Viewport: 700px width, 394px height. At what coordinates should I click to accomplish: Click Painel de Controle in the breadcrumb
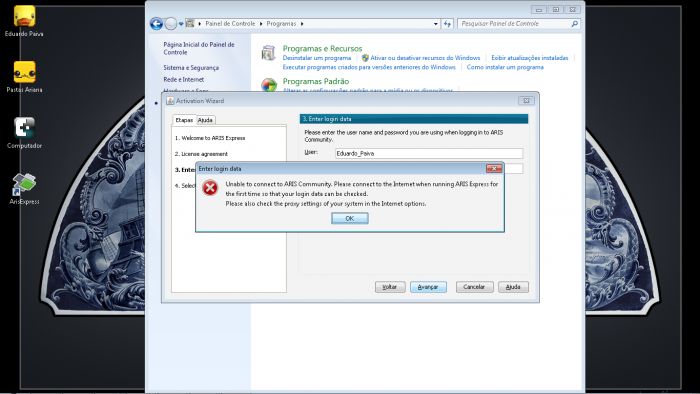click(x=230, y=24)
